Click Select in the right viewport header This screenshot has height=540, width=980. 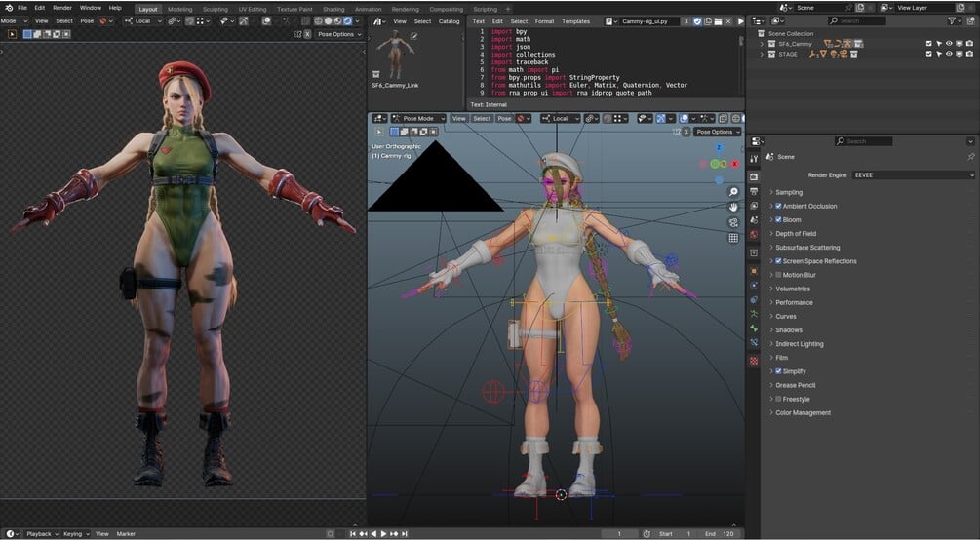482,118
